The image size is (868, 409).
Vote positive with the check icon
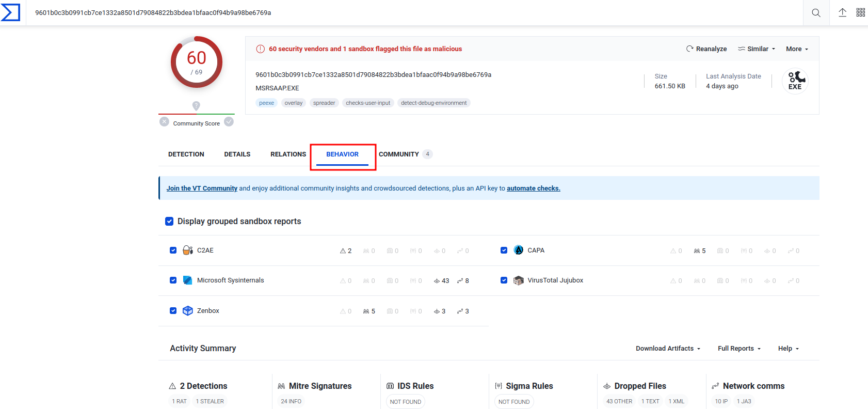click(229, 122)
